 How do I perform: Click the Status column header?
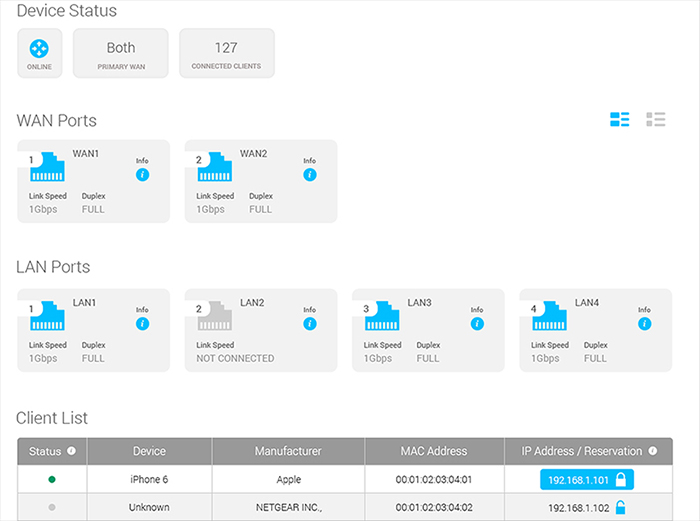52,451
